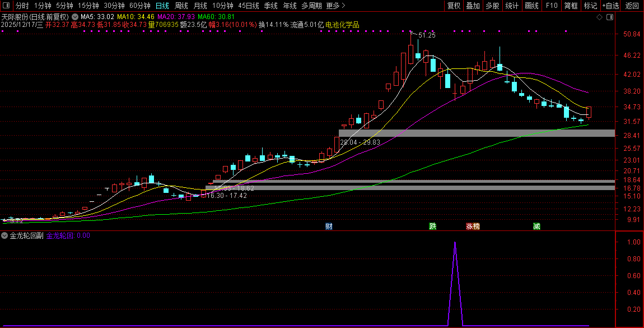Click the last red candlestick on chart
The height and width of the screenshot is (328, 644).
coord(589,112)
